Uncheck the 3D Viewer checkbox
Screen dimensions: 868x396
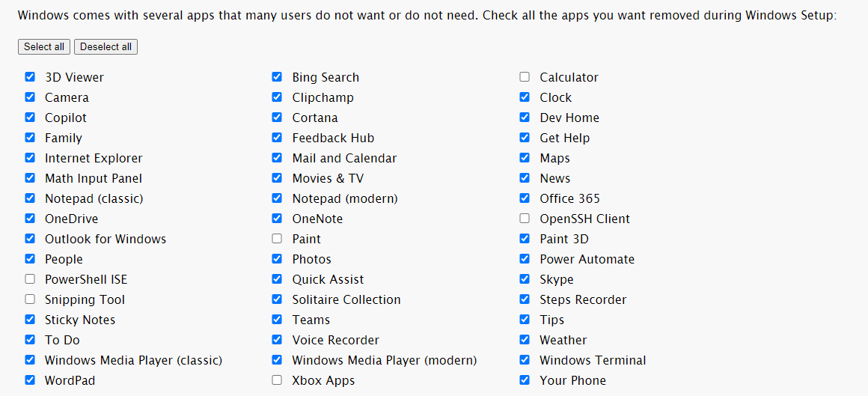tap(30, 77)
